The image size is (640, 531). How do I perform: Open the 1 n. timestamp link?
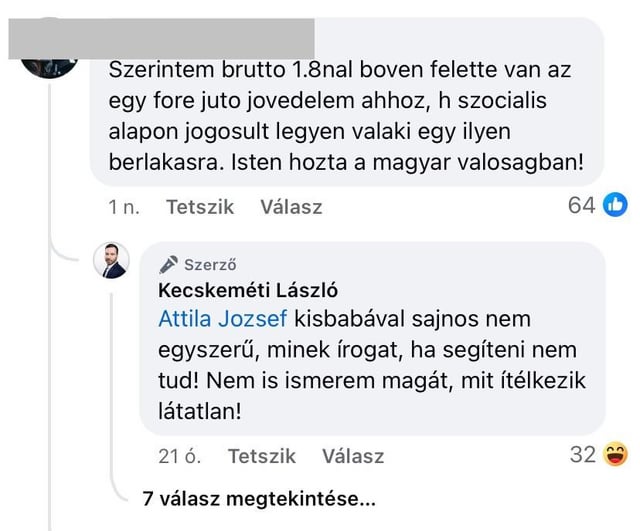[124, 207]
